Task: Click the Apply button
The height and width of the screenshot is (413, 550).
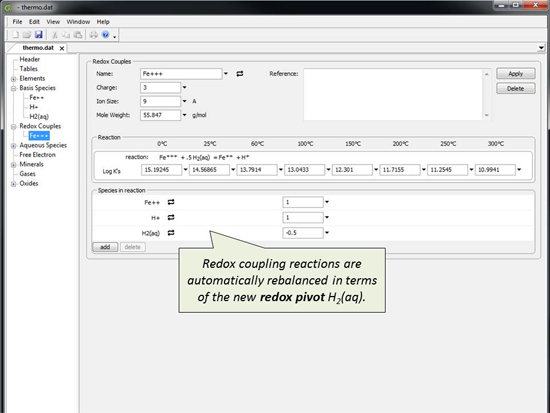Action: click(x=516, y=74)
